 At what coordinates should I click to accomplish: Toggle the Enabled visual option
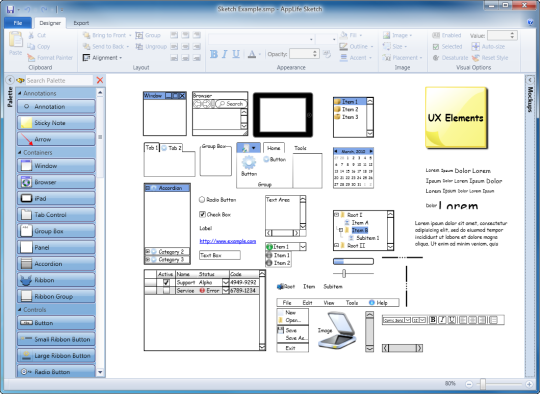(447, 35)
